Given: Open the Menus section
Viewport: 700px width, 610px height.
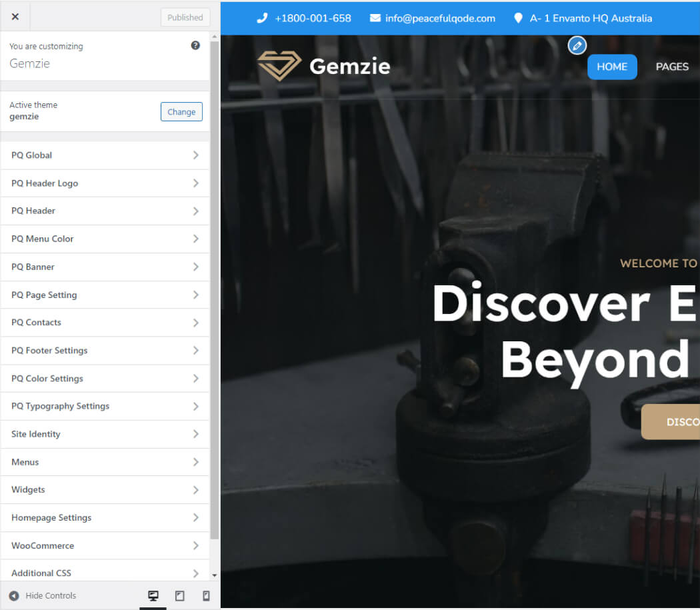Looking at the screenshot, I should pos(105,462).
